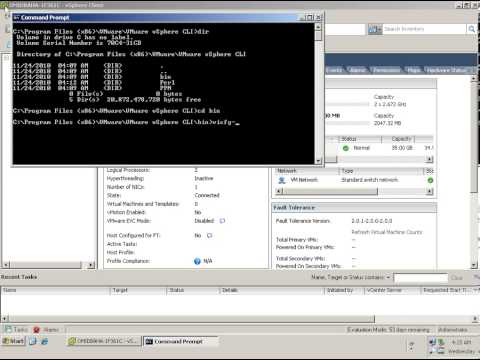Screen dimensions: 480x360
Task: Click the Capacity column header in datastore table
Action: coord(398,139)
